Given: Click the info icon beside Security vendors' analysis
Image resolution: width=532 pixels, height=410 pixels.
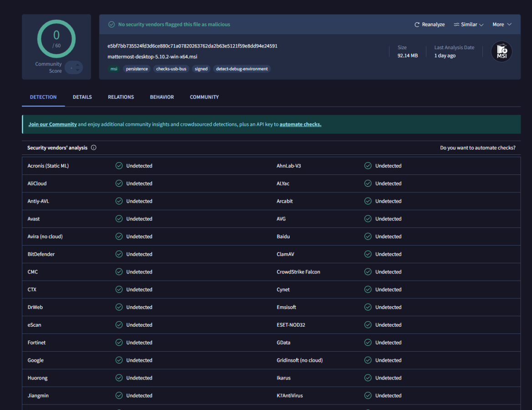Looking at the screenshot, I should 94,148.
